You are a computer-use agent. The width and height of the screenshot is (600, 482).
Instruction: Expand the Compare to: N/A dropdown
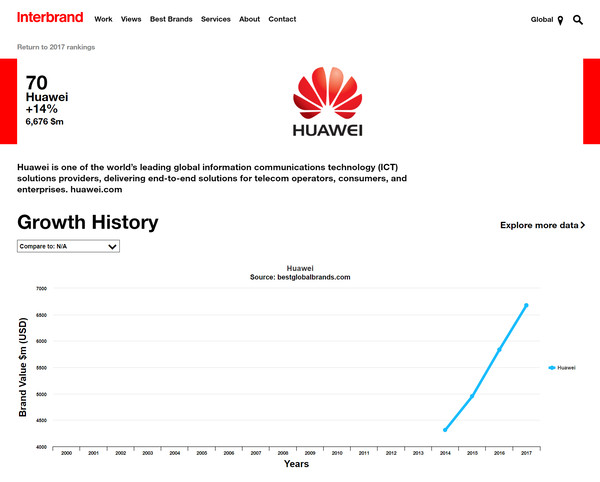pos(68,246)
